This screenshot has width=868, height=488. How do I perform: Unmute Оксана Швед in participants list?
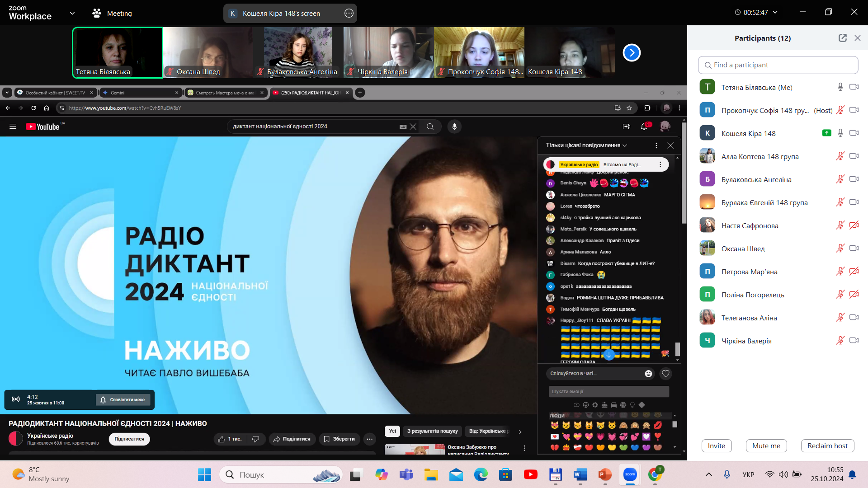pyautogui.click(x=840, y=249)
